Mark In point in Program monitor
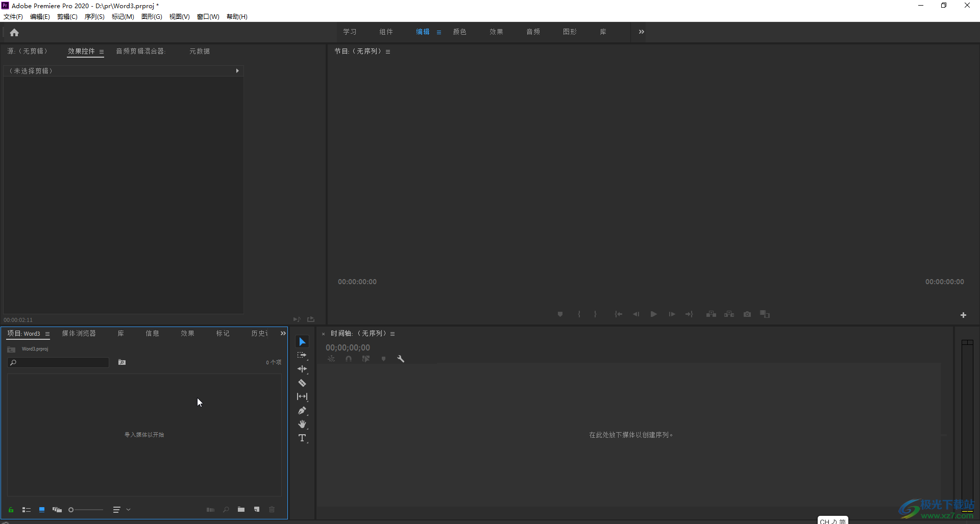This screenshot has height=524, width=980. 579,314
